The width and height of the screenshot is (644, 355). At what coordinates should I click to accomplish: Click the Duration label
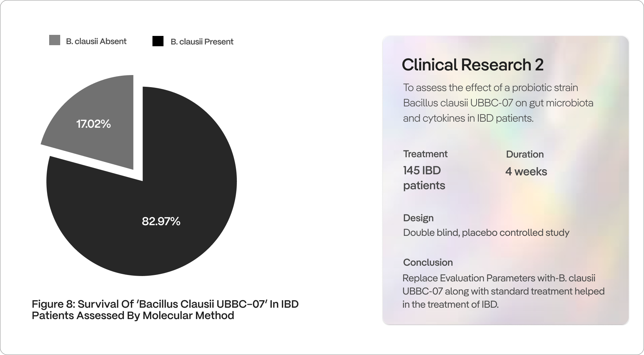click(525, 154)
